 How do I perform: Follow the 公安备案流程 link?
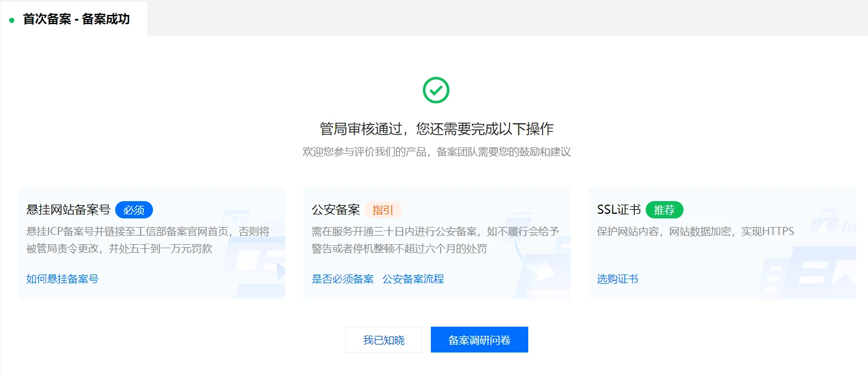413,279
